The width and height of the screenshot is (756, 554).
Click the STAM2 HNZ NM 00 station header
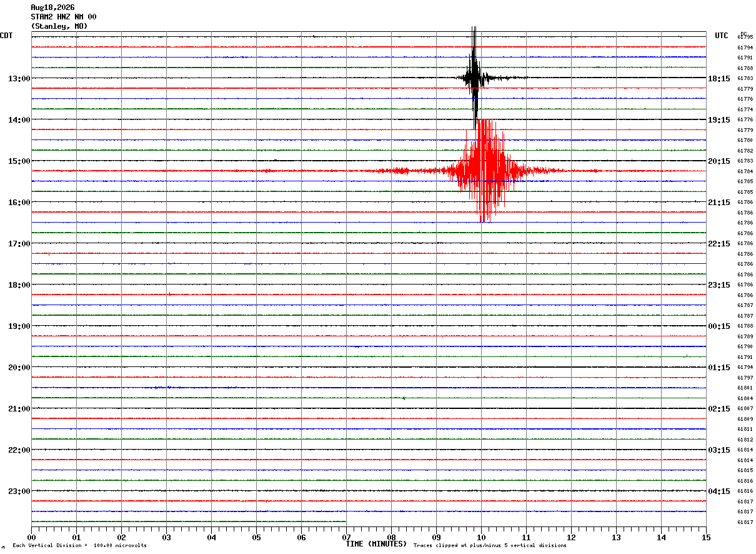[x=64, y=17]
